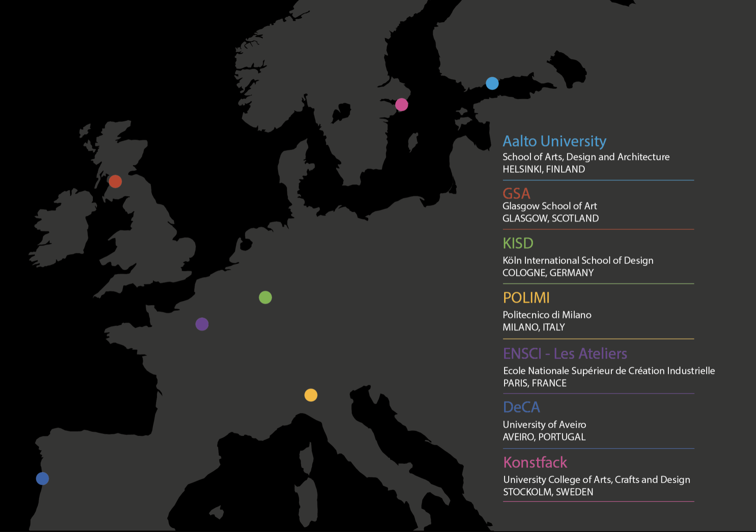Select the Konstfack heading

point(535,463)
